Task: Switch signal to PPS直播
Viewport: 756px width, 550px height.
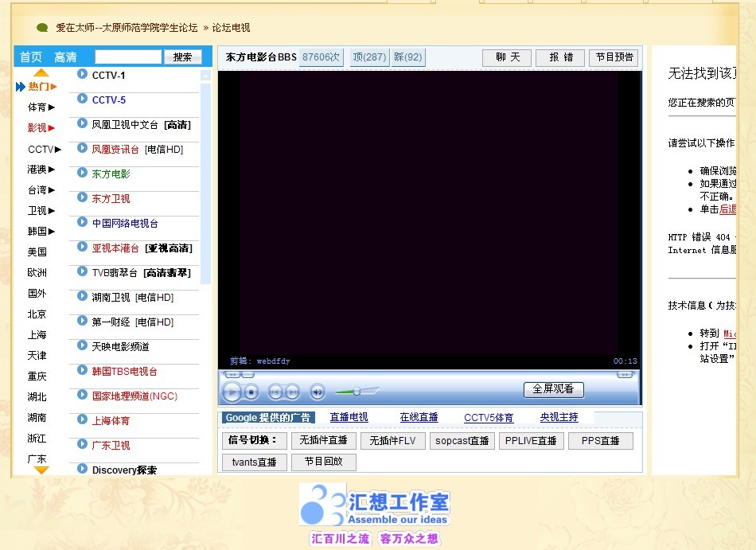Action: [x=600, y=441]
